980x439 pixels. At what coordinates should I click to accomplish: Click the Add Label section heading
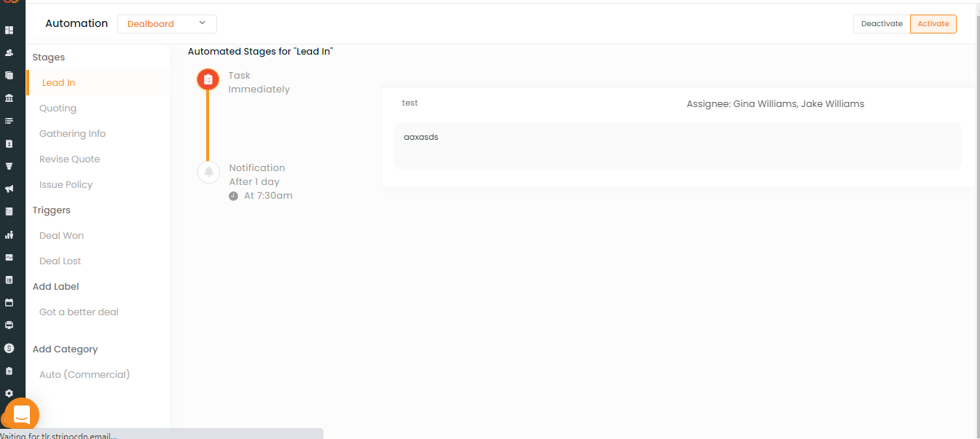[56, 287]
